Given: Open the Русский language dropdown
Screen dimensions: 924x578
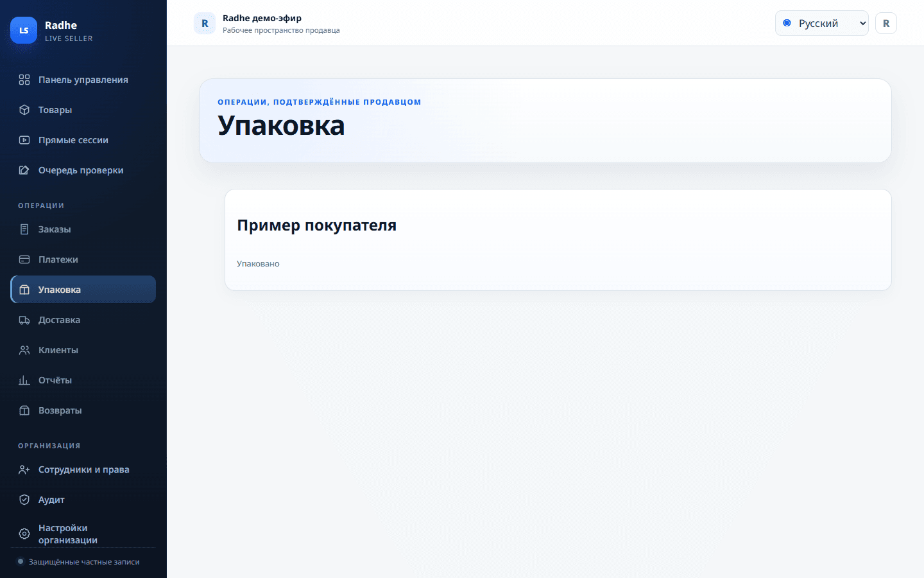Looking at the screenshot, I should tap(821, 23).
